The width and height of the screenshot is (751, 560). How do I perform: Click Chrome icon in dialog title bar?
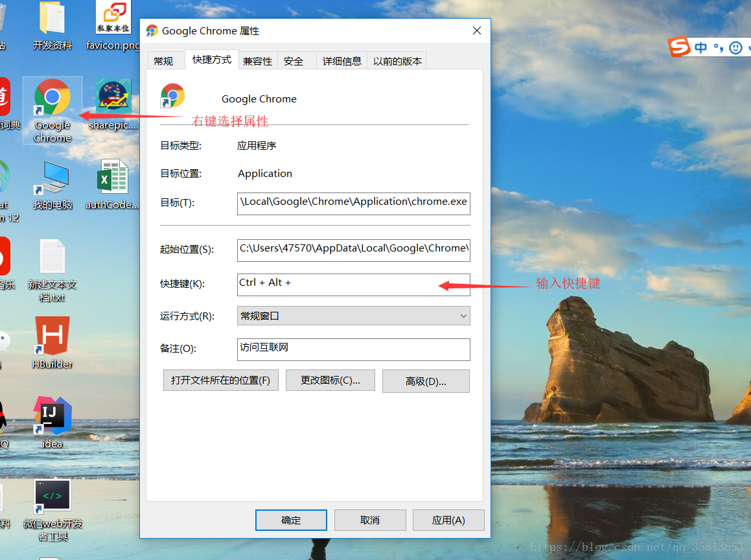pyautogui.click(x=152, y=30)
